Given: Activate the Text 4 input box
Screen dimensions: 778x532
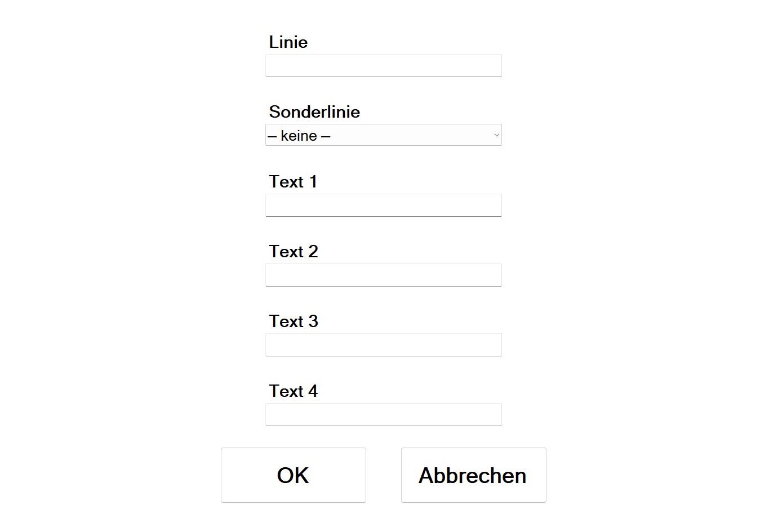Looking at the screenshot, I should 383,415.
